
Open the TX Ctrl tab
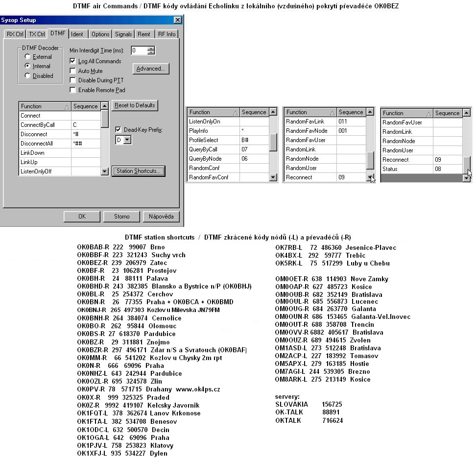click(37, 34)
